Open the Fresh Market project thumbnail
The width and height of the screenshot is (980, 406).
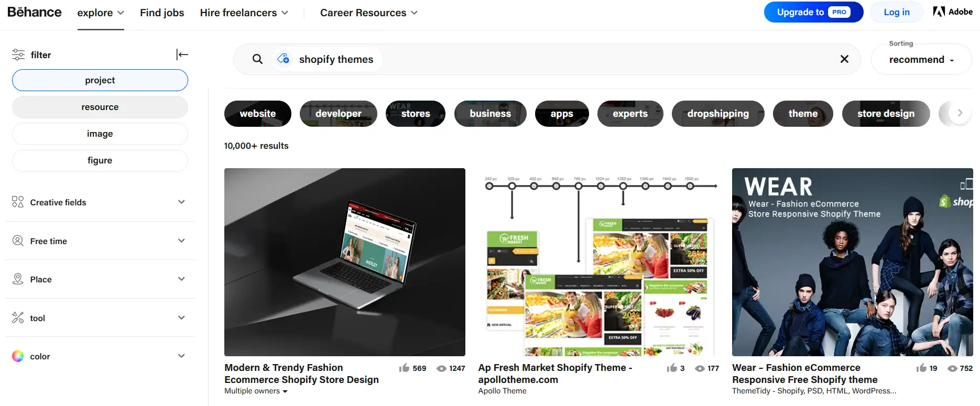598,262
